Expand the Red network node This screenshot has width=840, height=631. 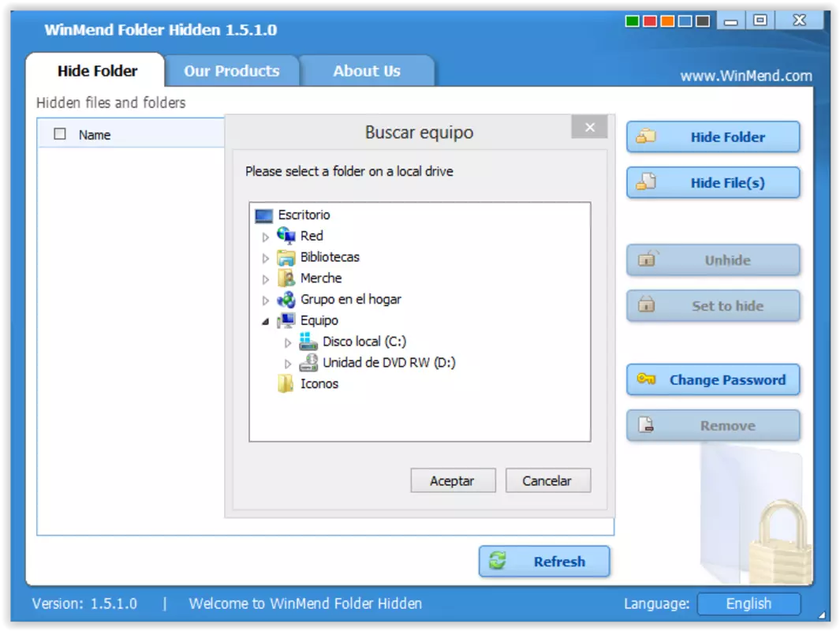[x=265, y=237]
